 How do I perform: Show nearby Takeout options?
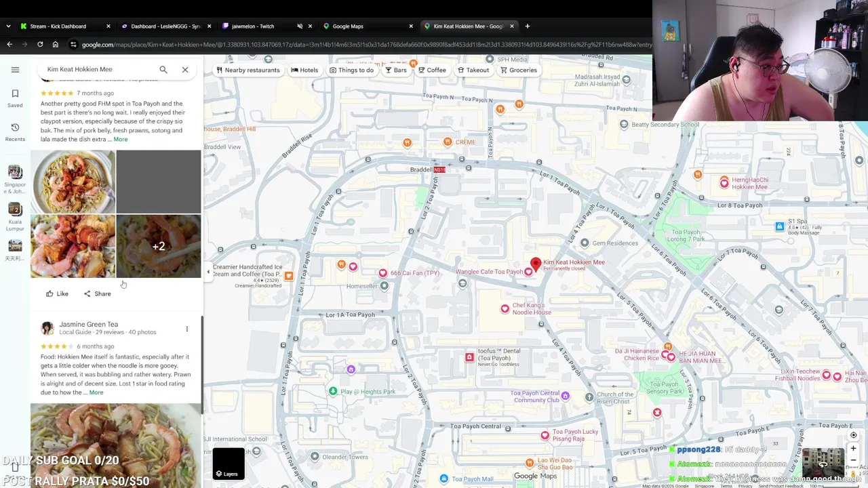[473, 70]
